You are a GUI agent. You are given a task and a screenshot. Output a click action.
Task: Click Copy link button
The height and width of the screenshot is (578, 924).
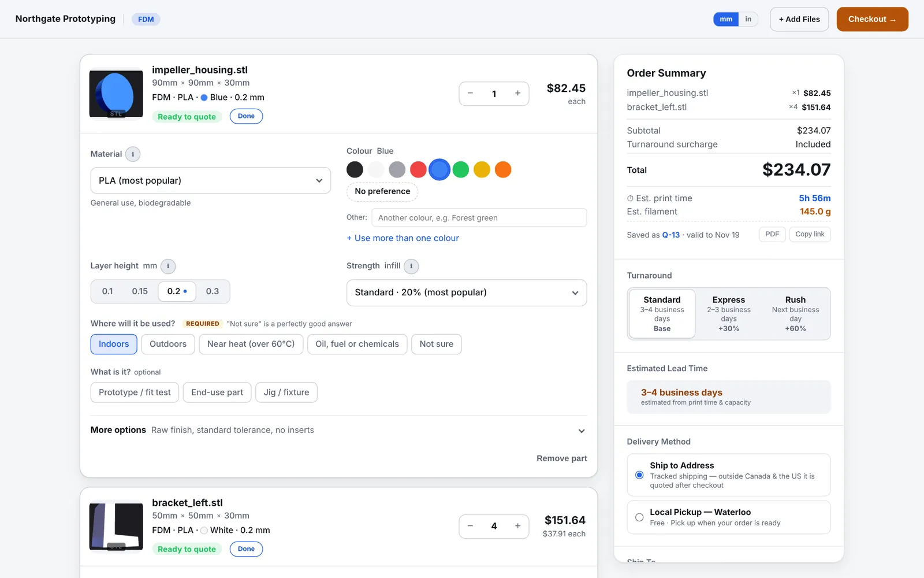point(810,234)
